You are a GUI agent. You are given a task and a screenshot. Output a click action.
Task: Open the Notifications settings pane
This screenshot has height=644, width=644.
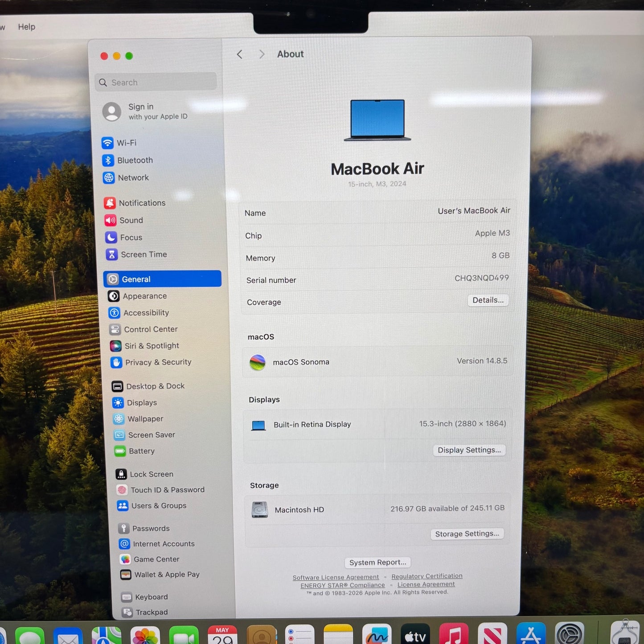point(135,203)
